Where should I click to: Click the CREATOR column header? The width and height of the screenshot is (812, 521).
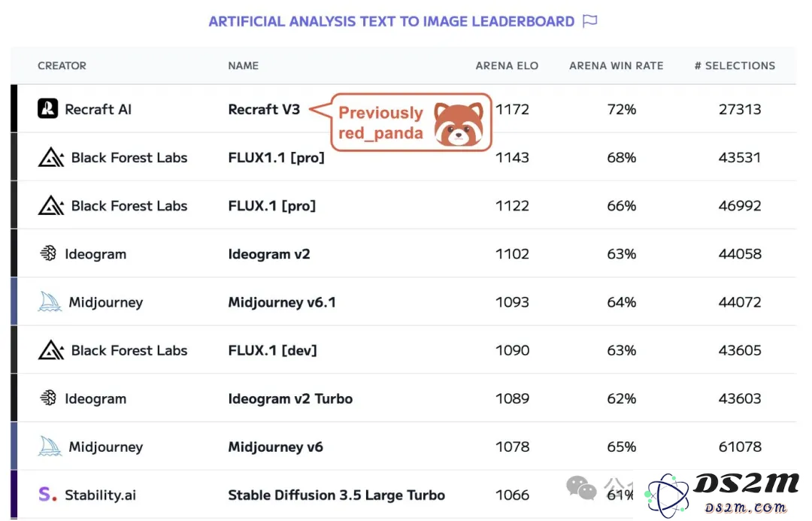click(62, 65)
